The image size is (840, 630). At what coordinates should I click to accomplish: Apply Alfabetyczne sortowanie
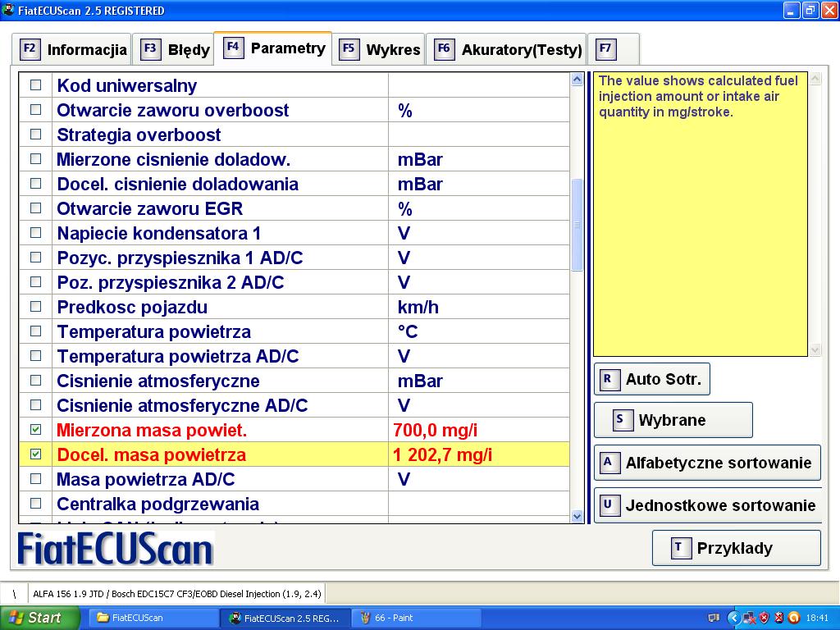tap(707, 463)
